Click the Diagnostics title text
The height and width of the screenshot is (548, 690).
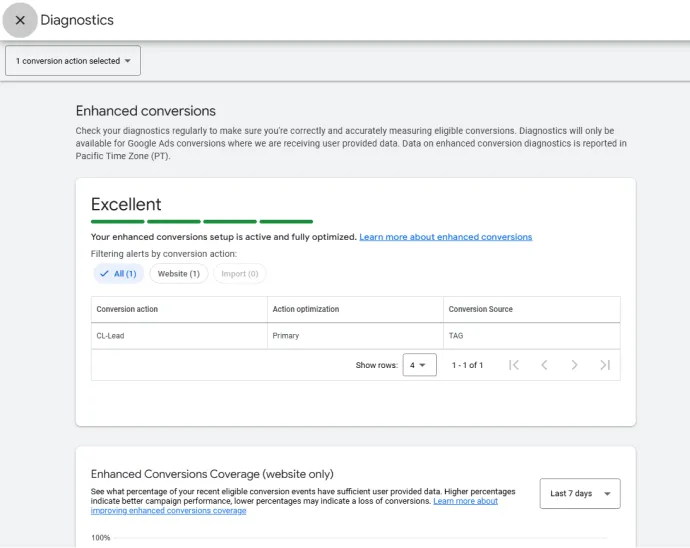(x=77, y=20)
